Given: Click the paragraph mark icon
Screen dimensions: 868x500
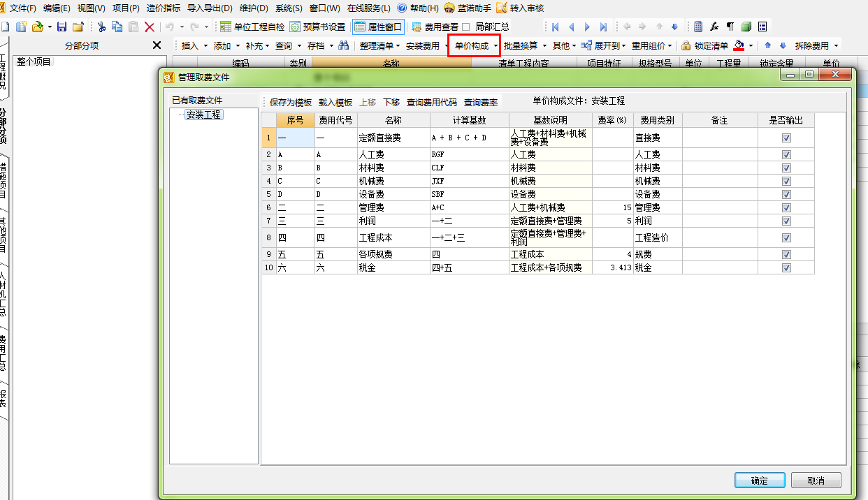Looking at the screenshot, I should coord(730,27).
